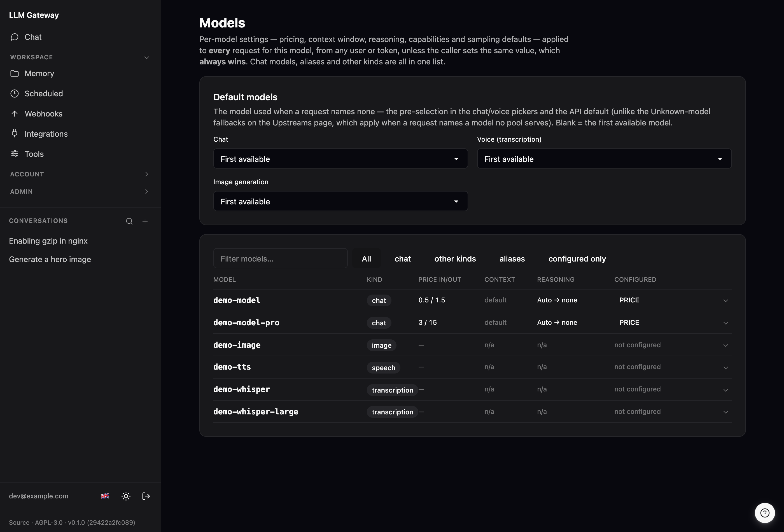Select the configured only filter tab
Viewport: 784px width, 532px height.
577,259
